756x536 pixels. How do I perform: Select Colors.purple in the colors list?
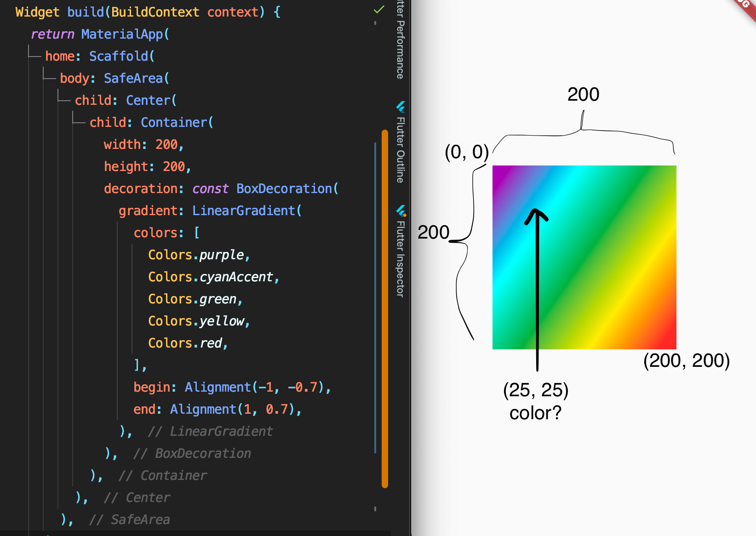(x=198, y=255)
